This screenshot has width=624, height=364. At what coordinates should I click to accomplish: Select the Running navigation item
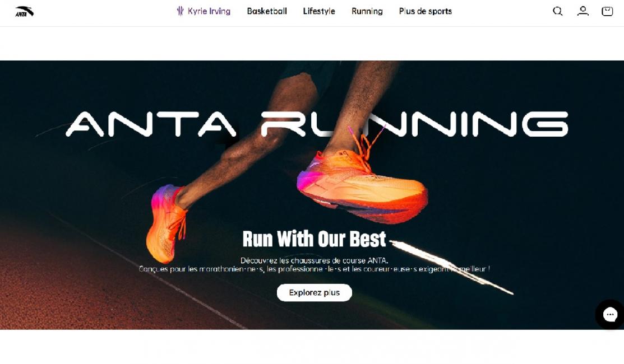(x=367, y=11)
